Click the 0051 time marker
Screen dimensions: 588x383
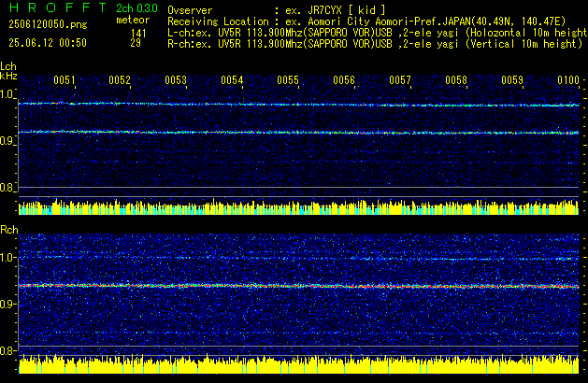point(65,80)
